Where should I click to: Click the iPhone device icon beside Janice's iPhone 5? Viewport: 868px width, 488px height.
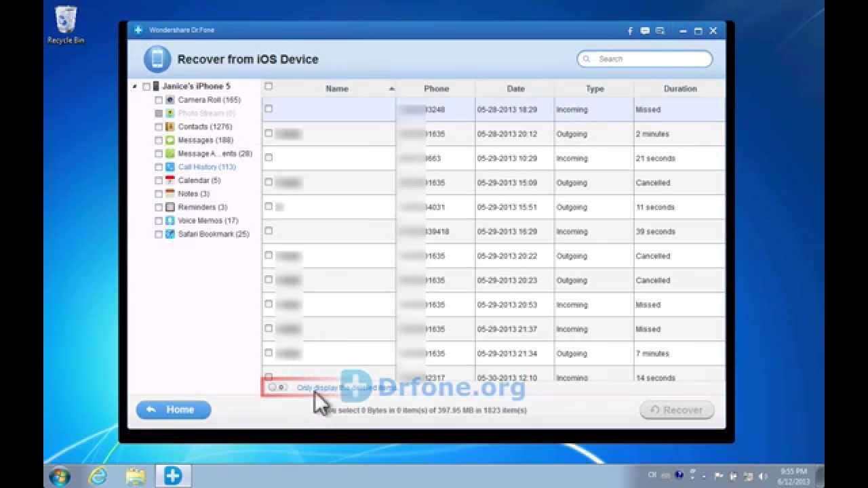156,86
